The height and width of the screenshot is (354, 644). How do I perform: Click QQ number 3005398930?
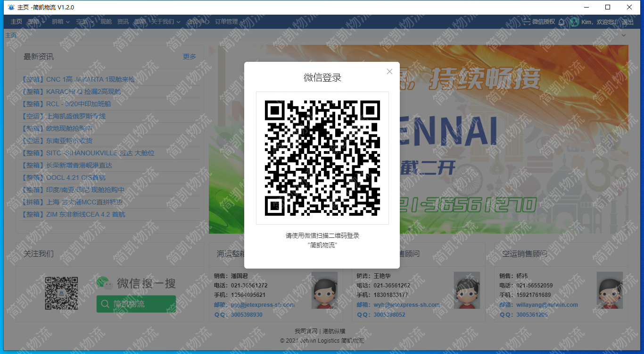(247, 315)
